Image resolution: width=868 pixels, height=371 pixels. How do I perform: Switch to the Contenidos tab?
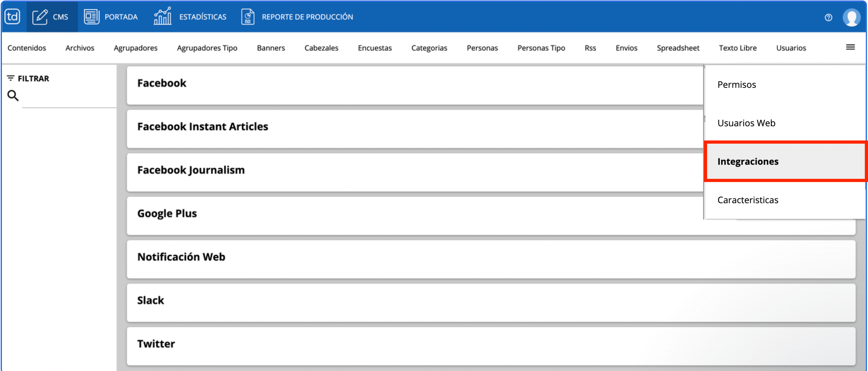click(x=27, y=48)
